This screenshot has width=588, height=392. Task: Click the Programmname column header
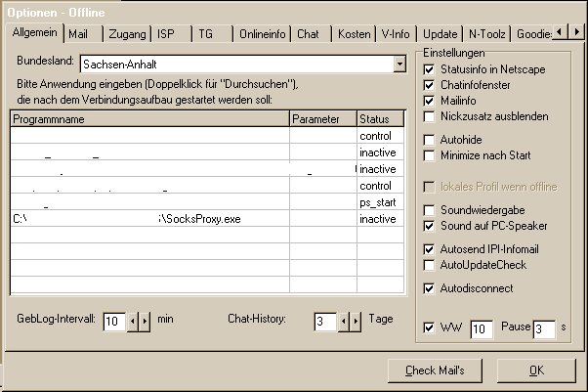click(x=150, y=119)
